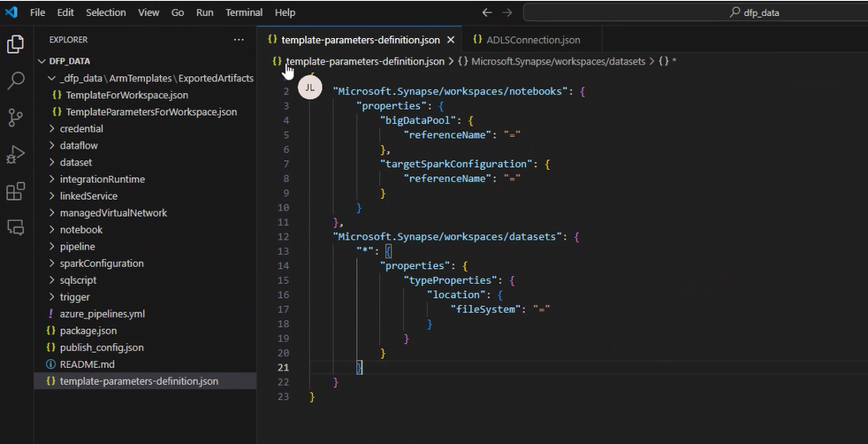This screenshot has width=868, height=444.
Task: Click the azure_pipelines.yml exclamation icon
Action: pyautogui.click(x=51, y=314)
